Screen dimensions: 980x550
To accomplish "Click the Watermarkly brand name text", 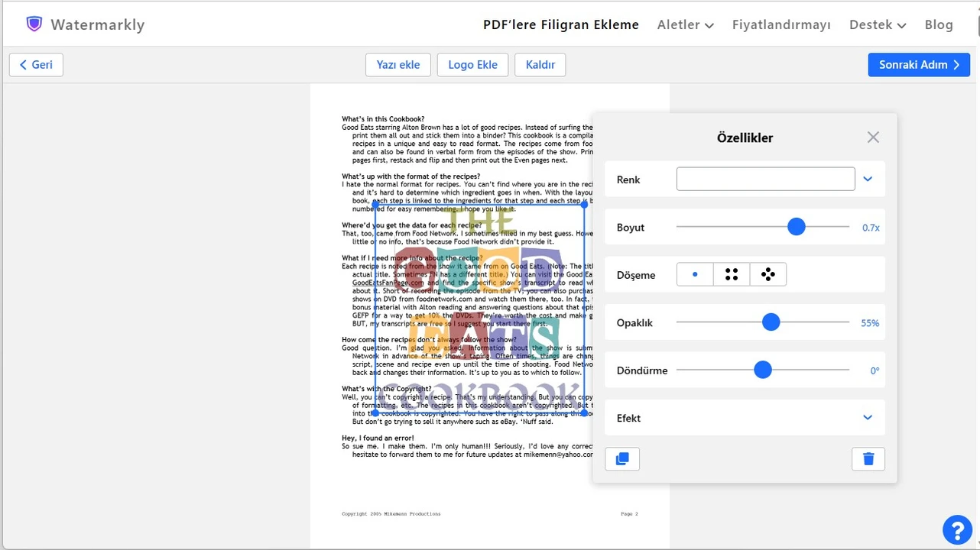I will pos(97,24).
